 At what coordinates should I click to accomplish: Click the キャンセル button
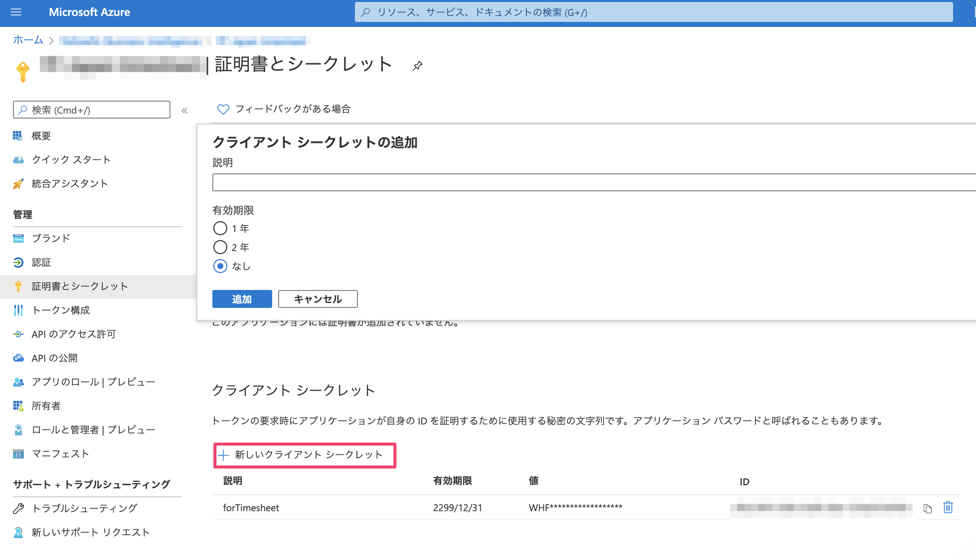click(x=318, y=299)
